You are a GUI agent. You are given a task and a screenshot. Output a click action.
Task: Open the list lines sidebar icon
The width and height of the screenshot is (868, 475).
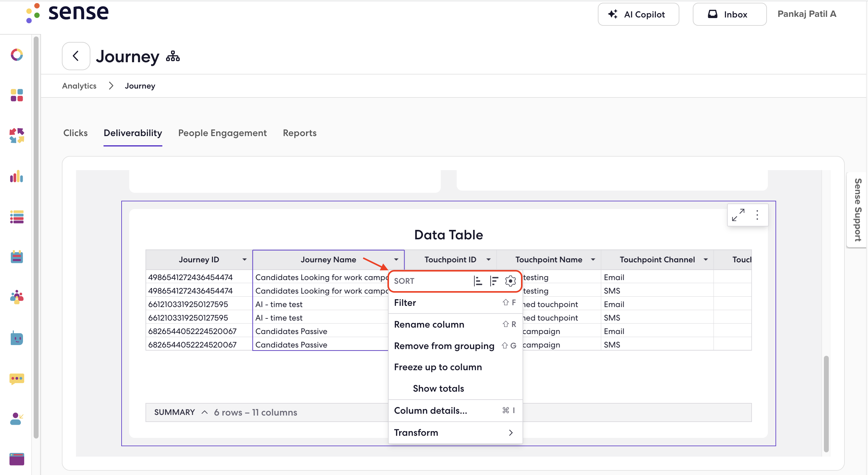tap(17, 217)
